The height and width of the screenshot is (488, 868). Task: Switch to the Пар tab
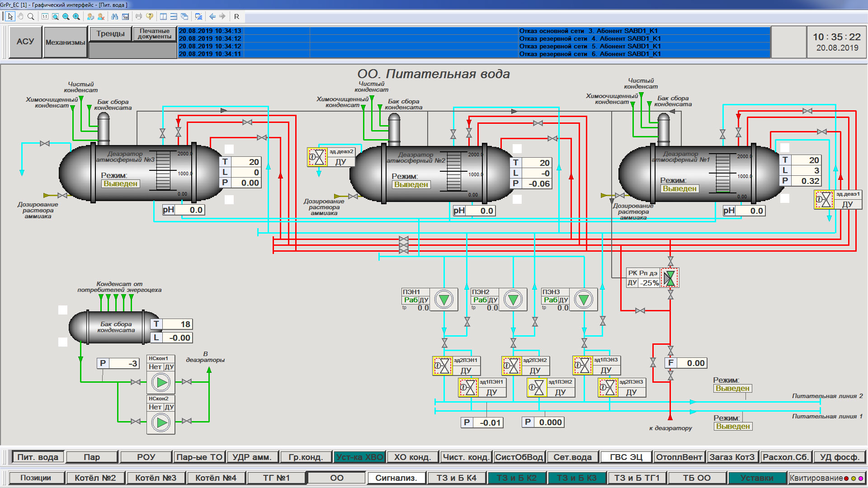point(92,457)
